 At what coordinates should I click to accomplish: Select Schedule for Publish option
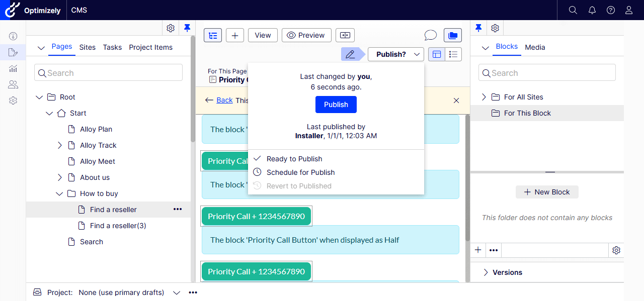coord(300,172)
